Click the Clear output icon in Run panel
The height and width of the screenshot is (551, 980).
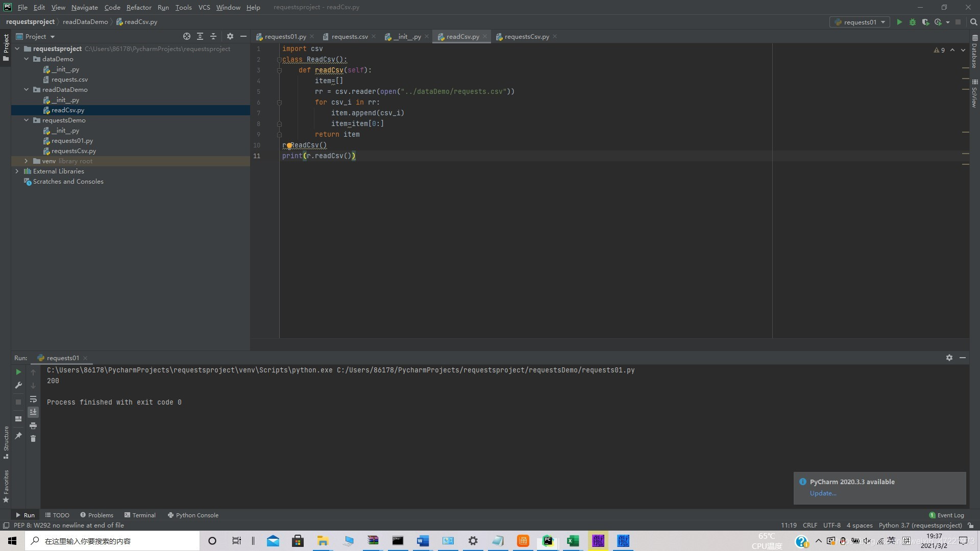[x=33, y=439]
